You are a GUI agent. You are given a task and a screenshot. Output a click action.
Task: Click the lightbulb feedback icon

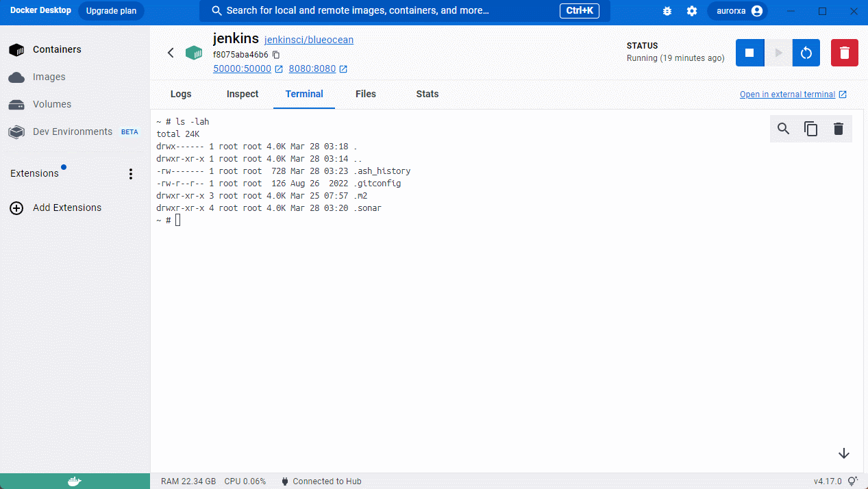click(853, 481)
